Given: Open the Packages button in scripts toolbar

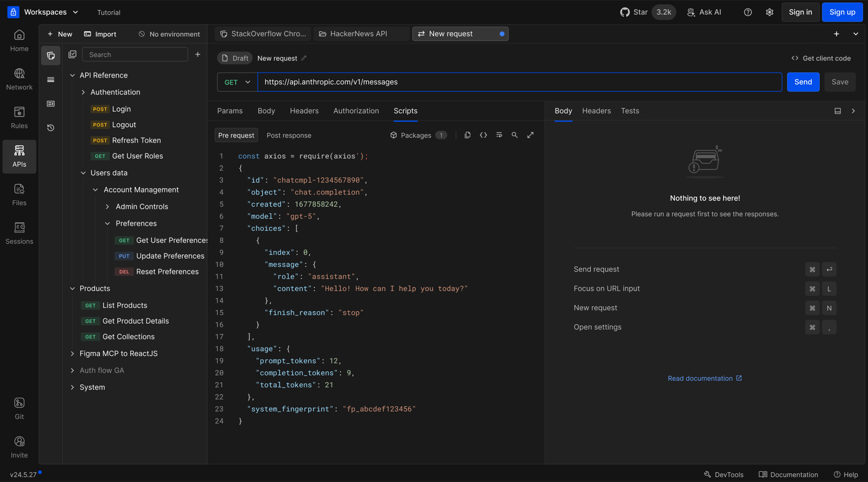Looking at the screenshot, I should click(x=418, y=135).
